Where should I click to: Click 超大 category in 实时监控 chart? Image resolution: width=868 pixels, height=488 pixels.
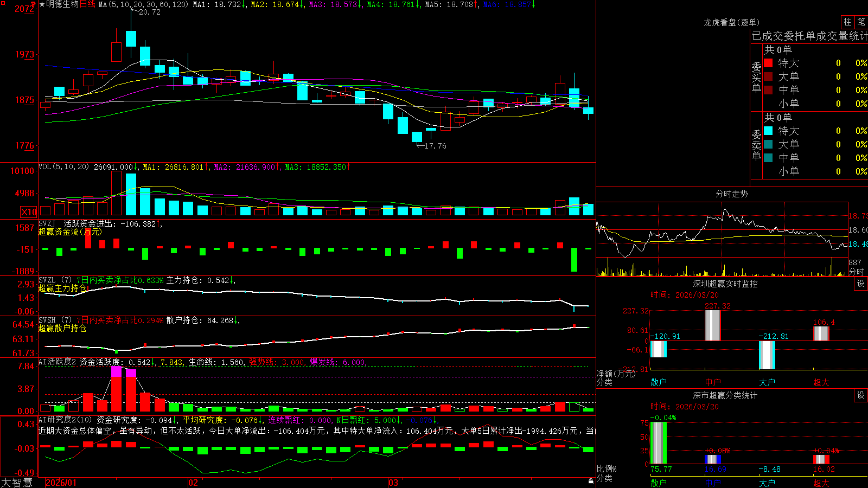click(x=821, y=382)
